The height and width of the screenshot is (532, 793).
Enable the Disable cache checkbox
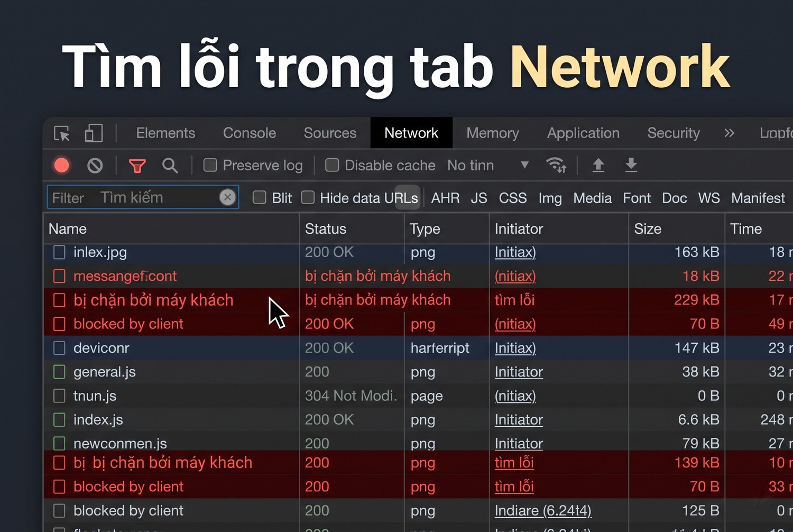coord(332,166)
